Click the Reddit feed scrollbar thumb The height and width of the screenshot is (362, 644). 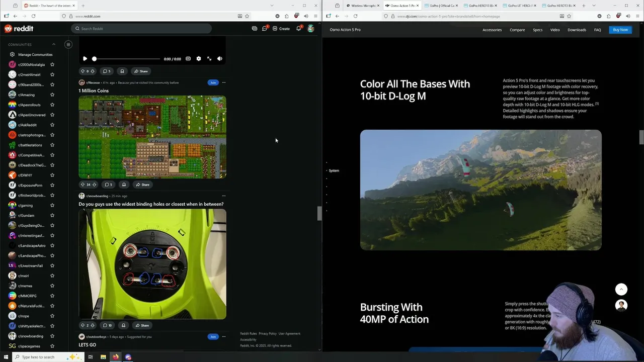[319, 213]
